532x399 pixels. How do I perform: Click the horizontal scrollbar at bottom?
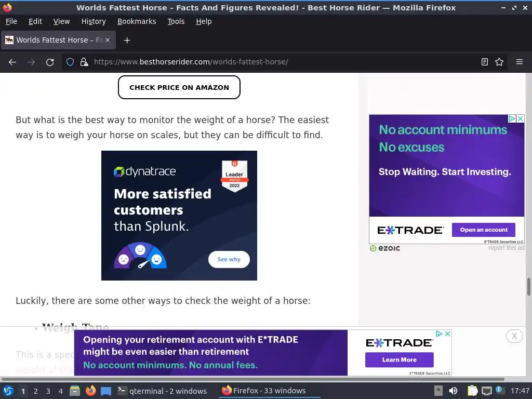(x=253, y=379)
